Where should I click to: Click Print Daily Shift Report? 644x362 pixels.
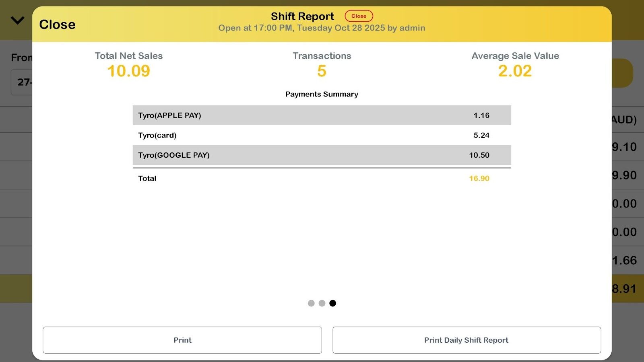[x=466, y=340]
